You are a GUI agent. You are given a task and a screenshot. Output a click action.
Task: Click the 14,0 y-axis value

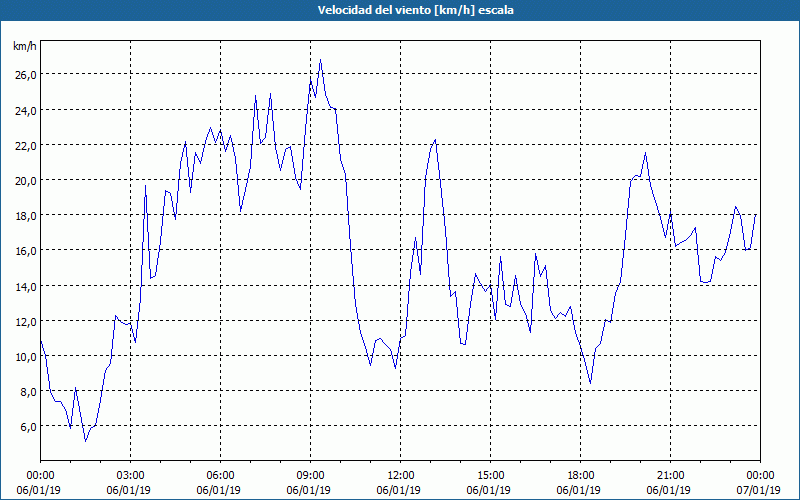point(26,286)
